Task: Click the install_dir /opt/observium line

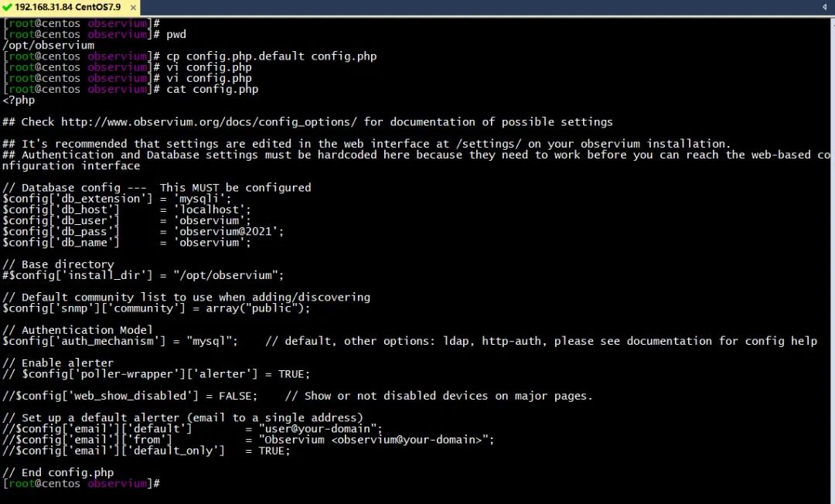Action: 143,275
